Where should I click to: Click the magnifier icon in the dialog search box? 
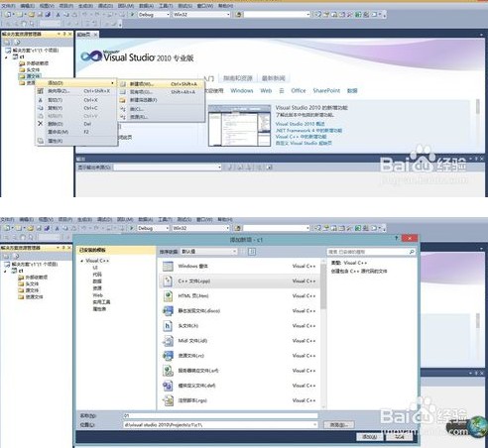(x=412, y=252)
